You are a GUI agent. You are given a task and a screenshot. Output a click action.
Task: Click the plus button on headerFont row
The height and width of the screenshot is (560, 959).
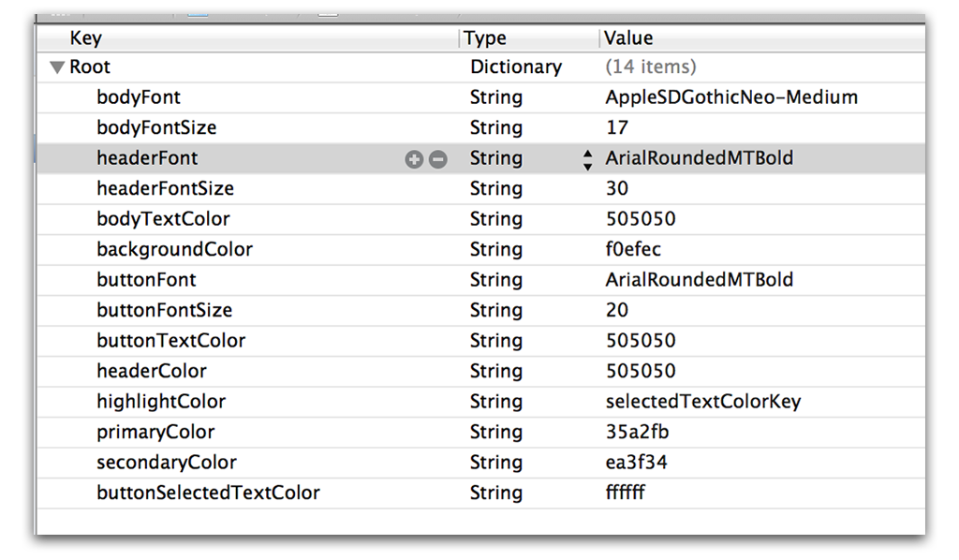coord(414,159)
